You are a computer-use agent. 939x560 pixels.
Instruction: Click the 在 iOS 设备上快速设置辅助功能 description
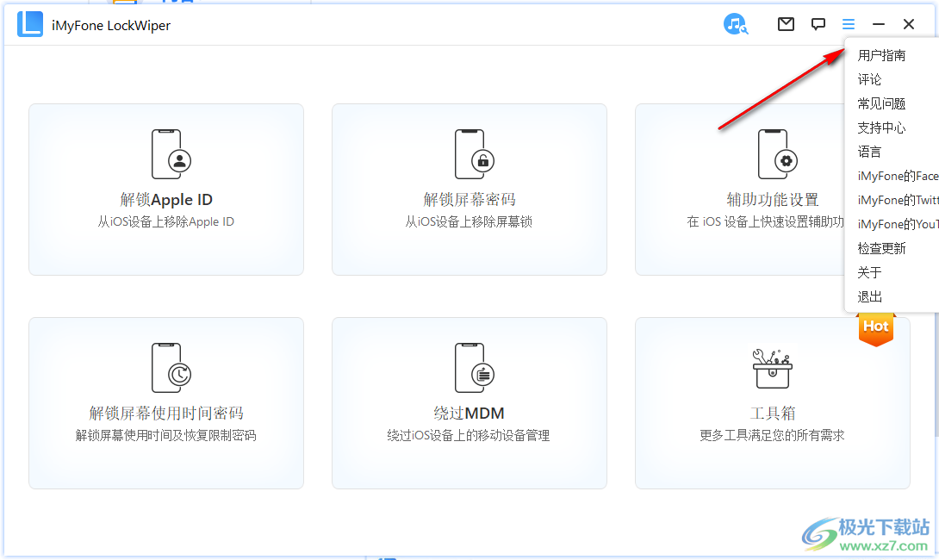765,221
